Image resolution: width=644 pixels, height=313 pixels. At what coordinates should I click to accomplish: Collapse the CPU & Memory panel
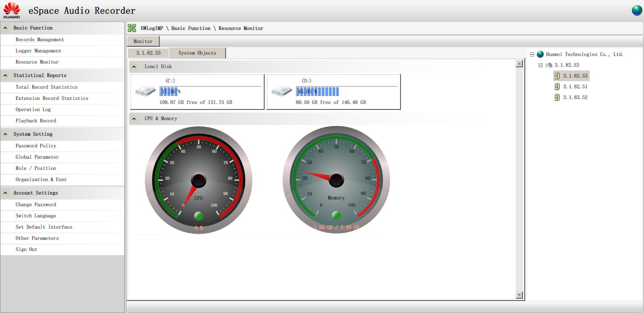point(135,118)
